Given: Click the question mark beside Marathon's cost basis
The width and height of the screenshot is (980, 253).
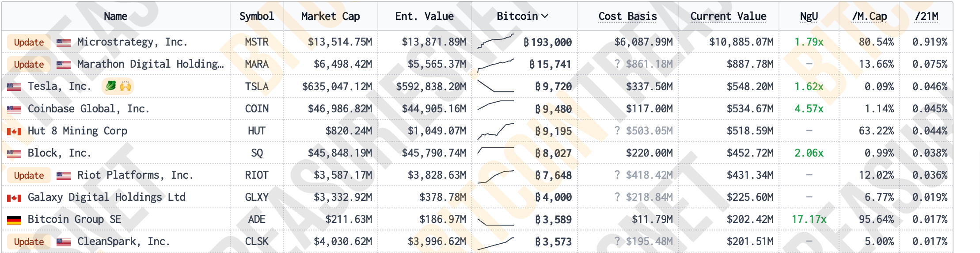Looking at the screenshot, I should (617, 64).
